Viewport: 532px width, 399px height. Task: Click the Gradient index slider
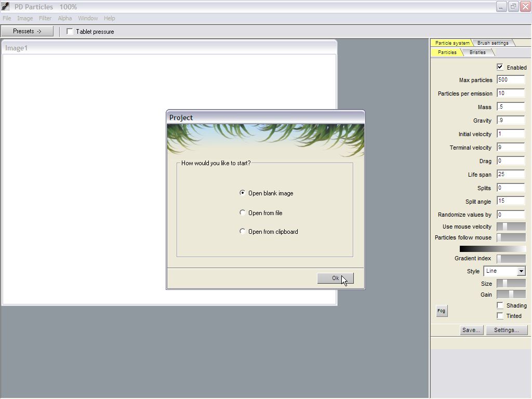click(511, 258)
